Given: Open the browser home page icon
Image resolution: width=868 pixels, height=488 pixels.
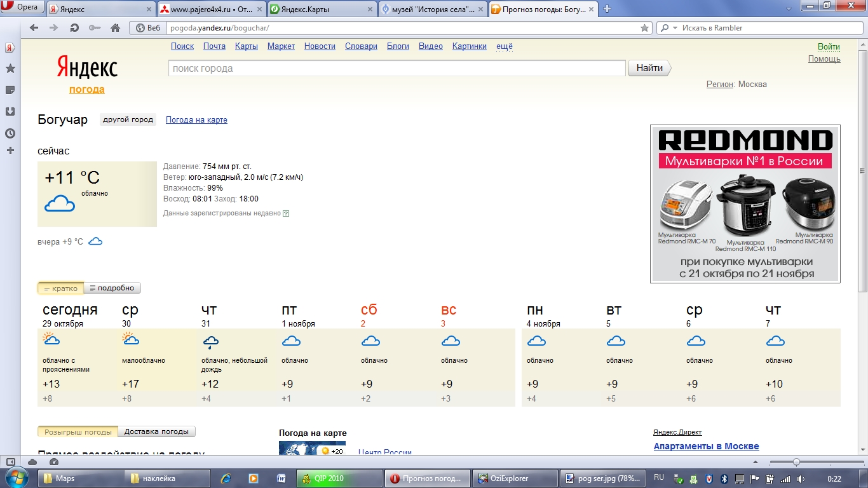Looking at the screenshot, I should click(x=115, y=28).
